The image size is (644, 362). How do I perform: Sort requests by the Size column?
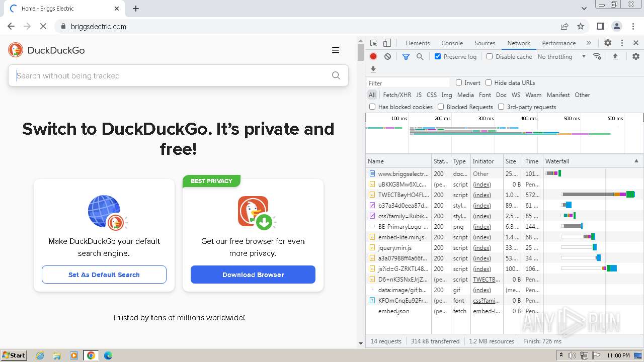point(513,161)
